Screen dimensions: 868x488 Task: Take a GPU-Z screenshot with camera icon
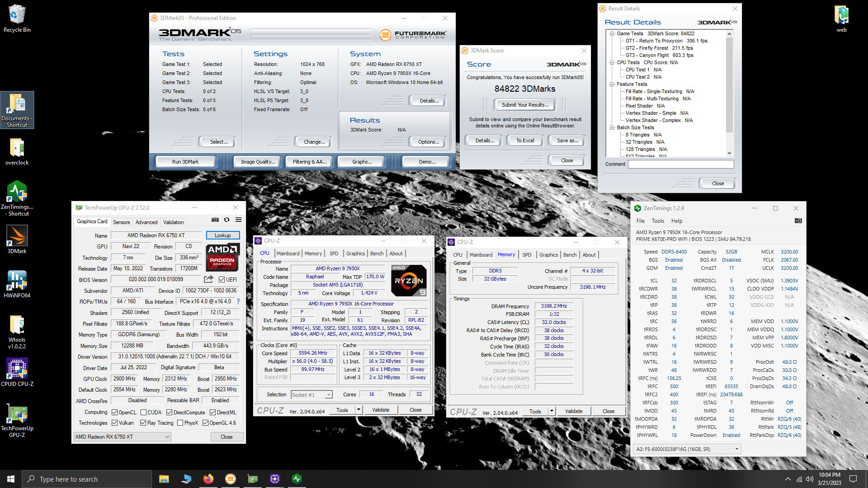pos(215,220)
